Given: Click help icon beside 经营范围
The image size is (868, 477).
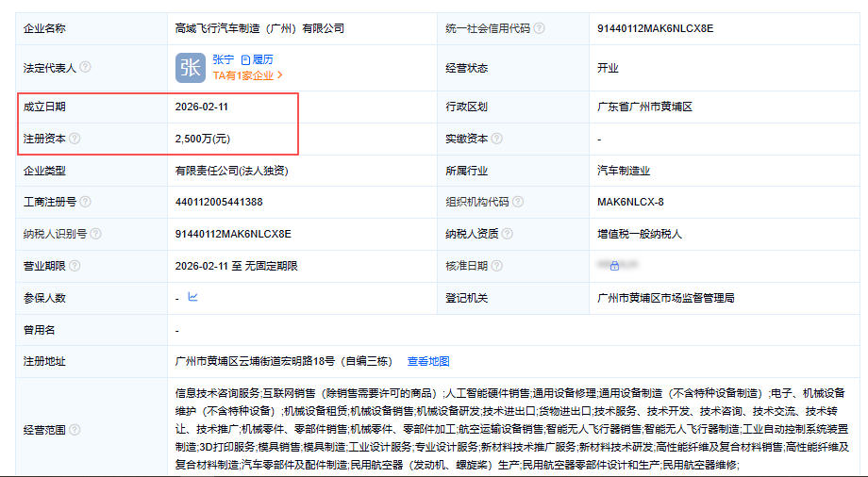Looking at the screenshot, I should click(75, 430).
